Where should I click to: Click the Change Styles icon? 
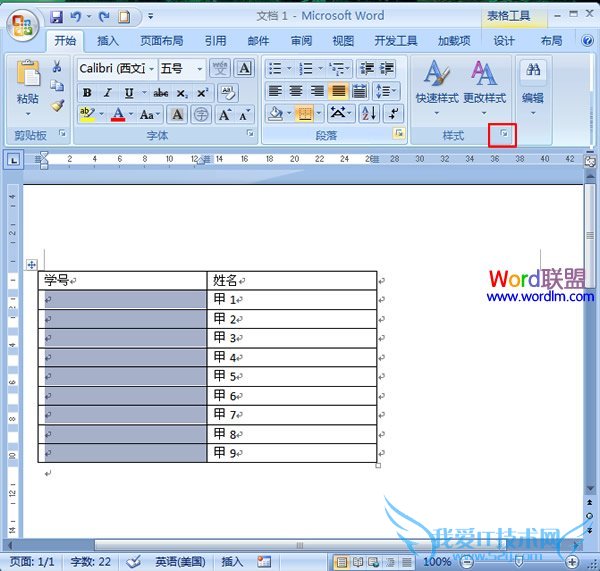pyautogui.click(x=484, y=82)
